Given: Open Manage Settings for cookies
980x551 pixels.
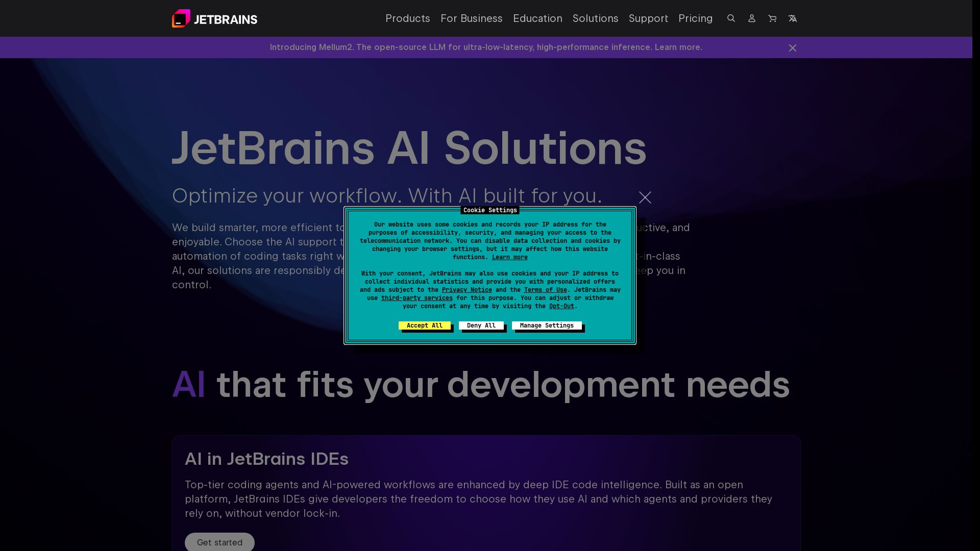Looking at the screenshot, I should (x=547, y=325).
